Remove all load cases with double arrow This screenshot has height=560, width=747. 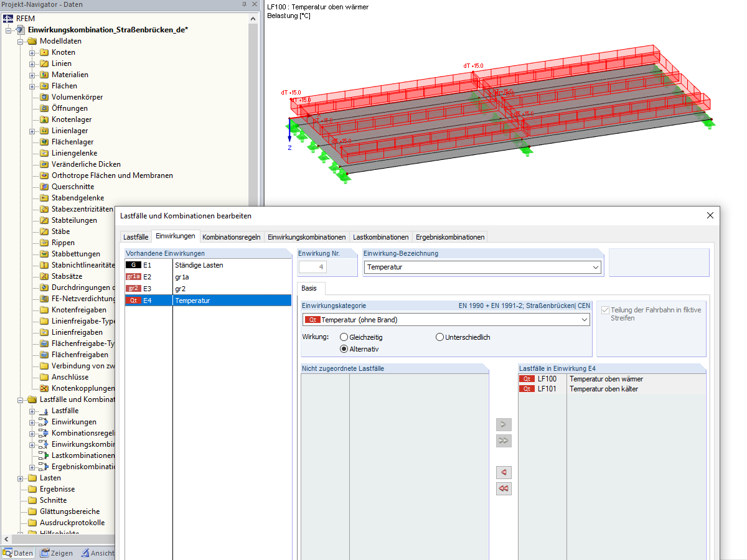pyautogui.click(x=504, y=488)
